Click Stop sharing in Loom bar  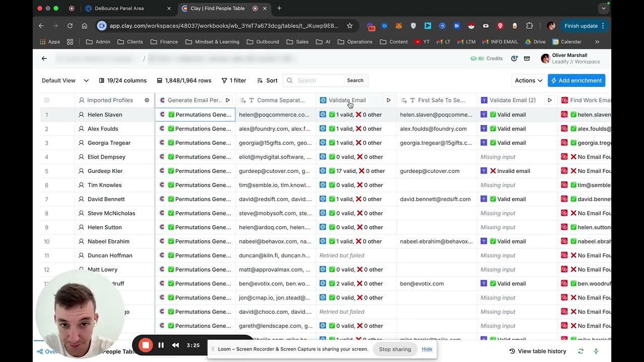pos(395,349)
